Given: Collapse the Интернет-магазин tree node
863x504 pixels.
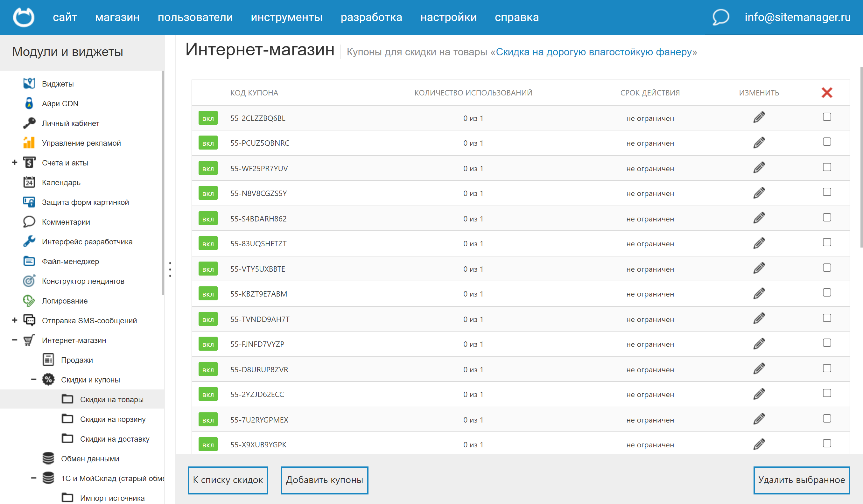Looking at the screenshot, I should [x=14, y=340].
